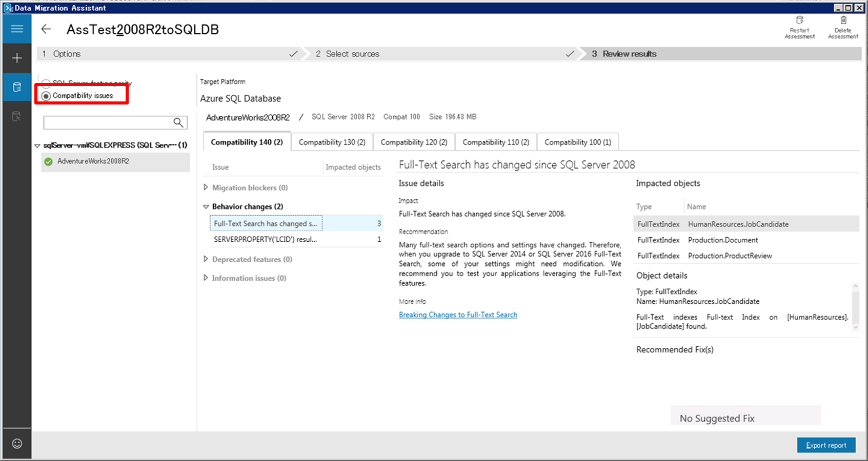
Task: Click the Data Migration Assistant title bar icon
Action: coord(9,8)
